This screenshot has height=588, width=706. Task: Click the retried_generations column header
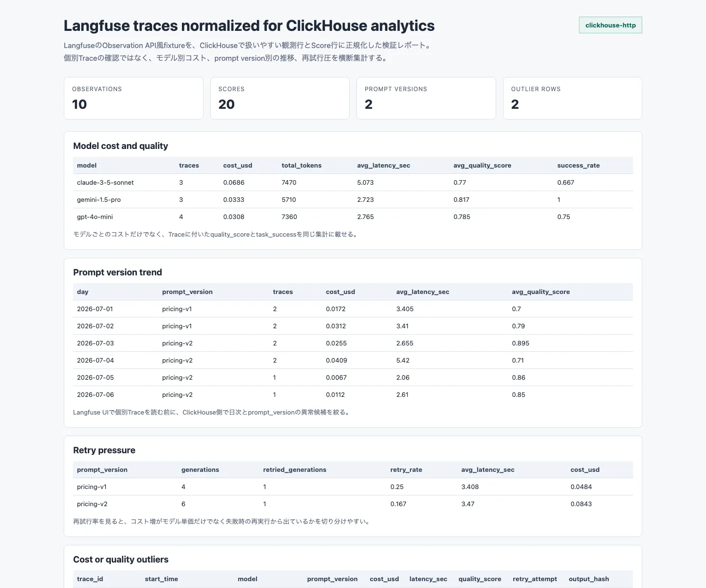tap(295, 470)
